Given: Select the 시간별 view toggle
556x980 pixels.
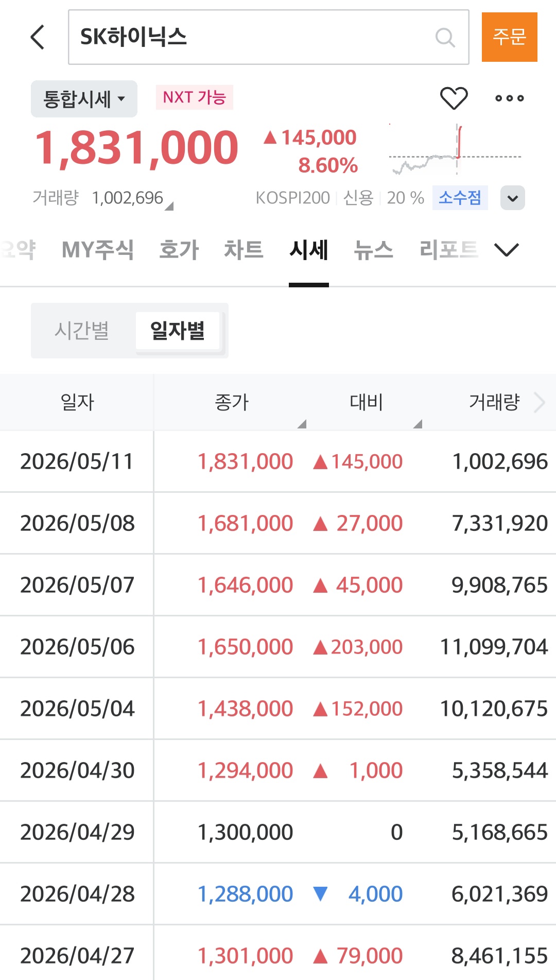Looking at the screenshot, I should tap(82, 331).
